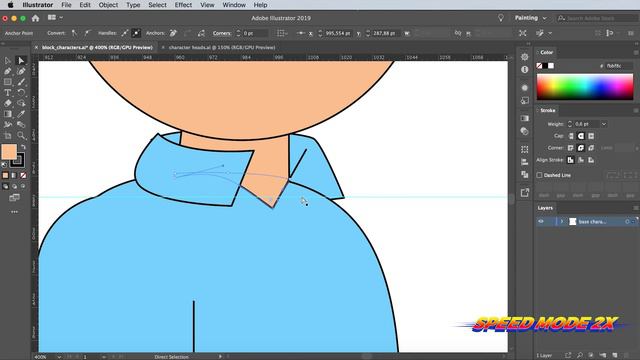Click the Corners value field
This screenshot has width=640, height=360.
[255, 33]
